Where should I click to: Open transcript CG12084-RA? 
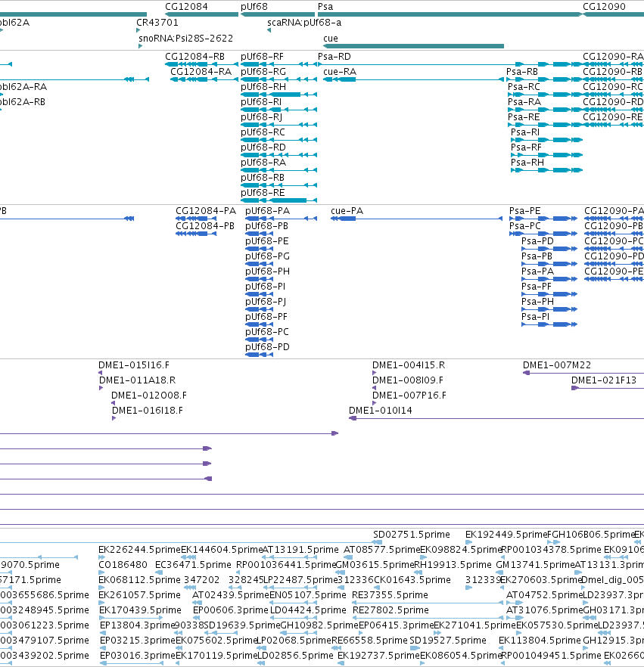204,79
